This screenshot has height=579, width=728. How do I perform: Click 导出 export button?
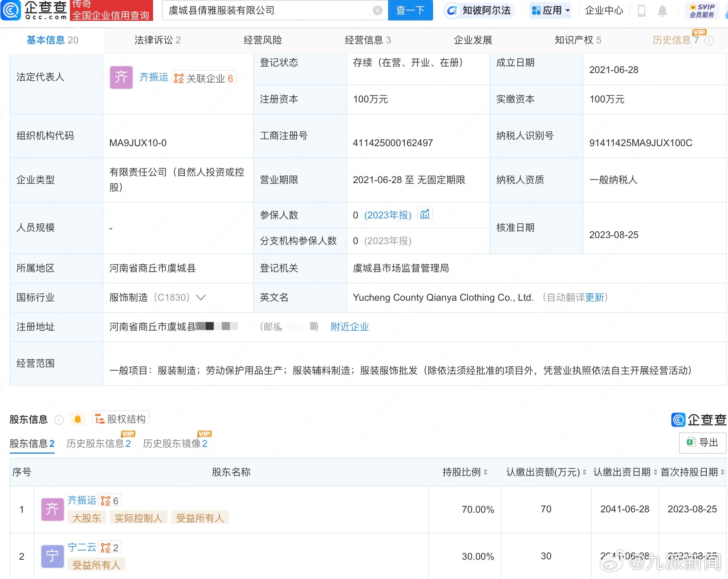click(702, 443)
